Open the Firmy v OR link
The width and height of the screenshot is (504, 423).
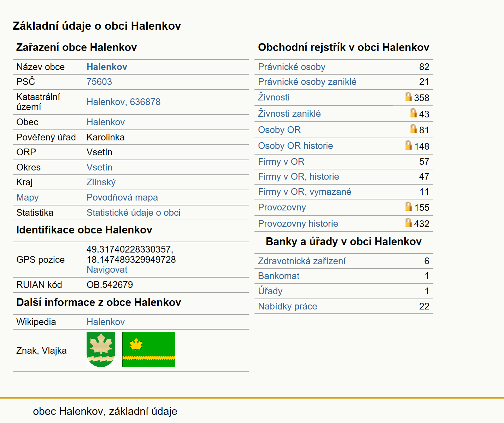[x=281, y=162]
